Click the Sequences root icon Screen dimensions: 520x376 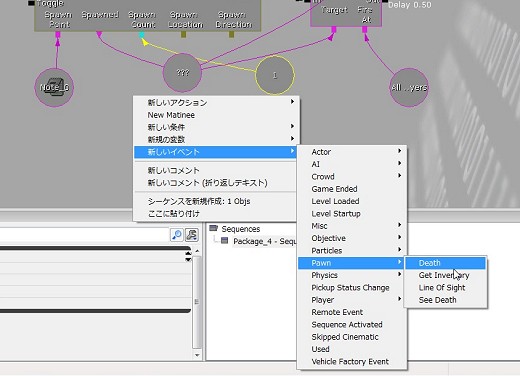[x=213, y=228]
